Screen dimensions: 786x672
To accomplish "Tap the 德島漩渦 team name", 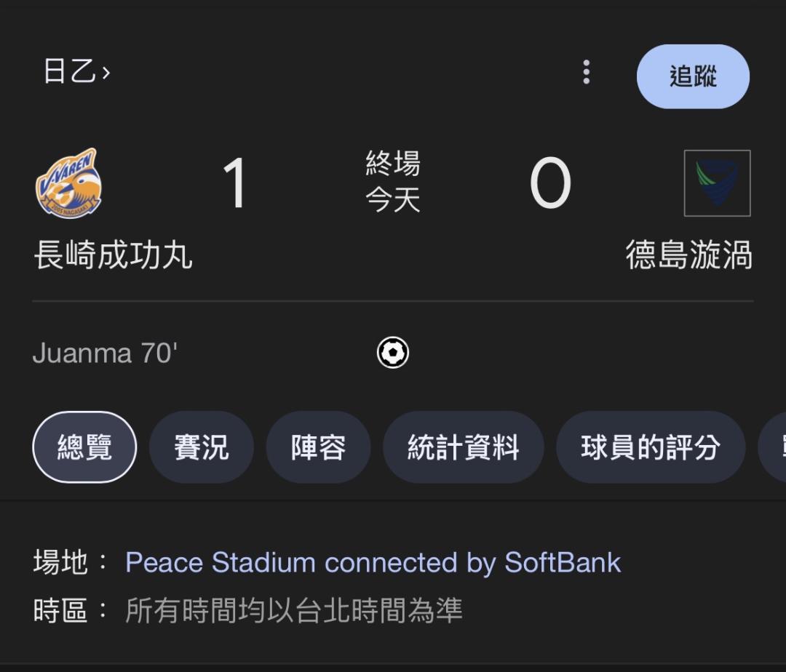I will point(688,255).
